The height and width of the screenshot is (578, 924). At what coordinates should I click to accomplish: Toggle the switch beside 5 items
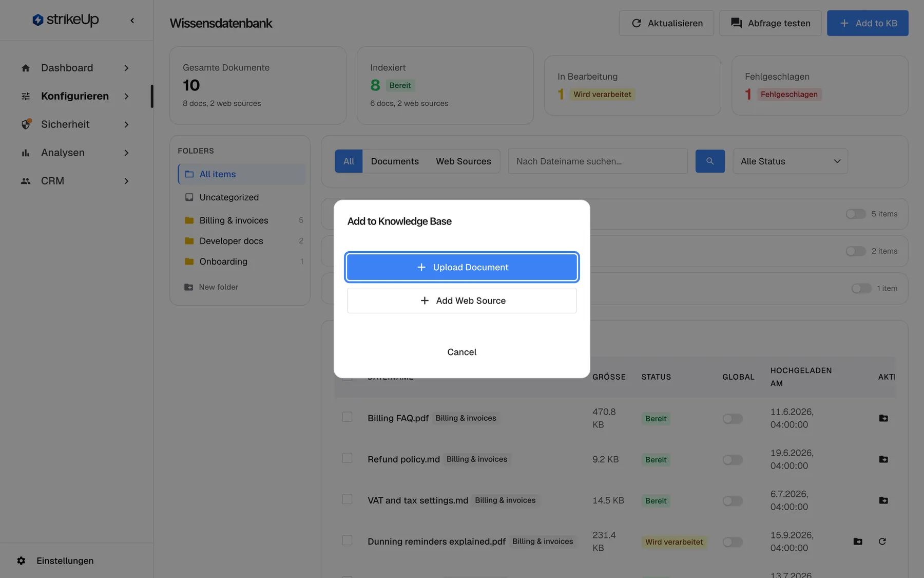[x=856, y=214]
